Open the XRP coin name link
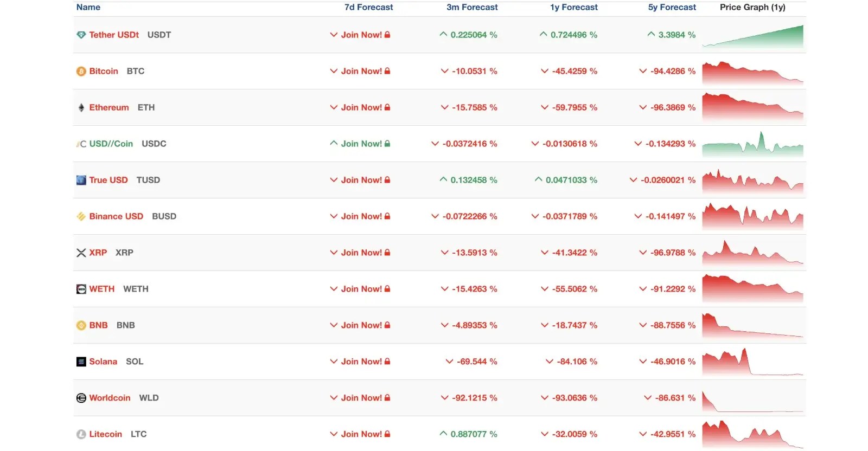The image size is (868, 451). pos(98,253)
